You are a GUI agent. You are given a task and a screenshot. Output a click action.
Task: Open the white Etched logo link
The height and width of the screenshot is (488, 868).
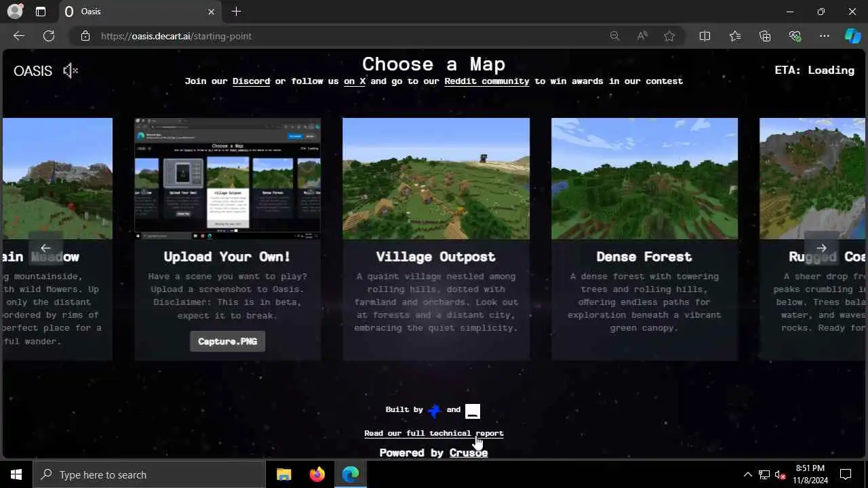[x=473, y=411]
